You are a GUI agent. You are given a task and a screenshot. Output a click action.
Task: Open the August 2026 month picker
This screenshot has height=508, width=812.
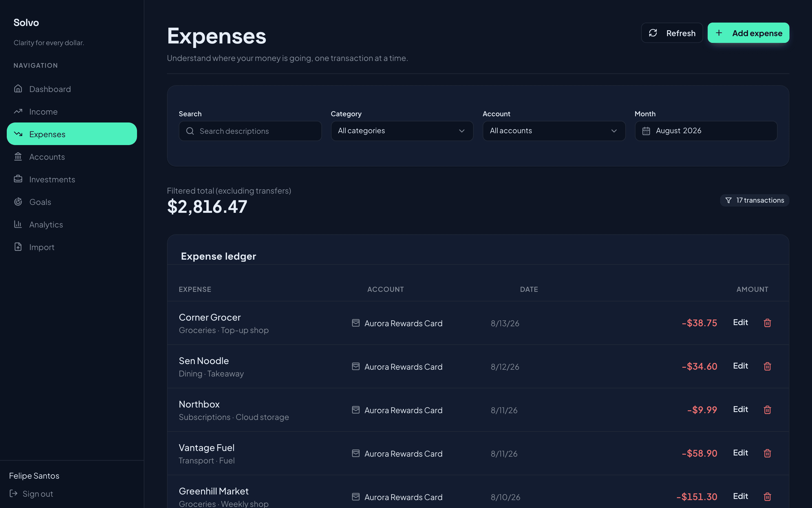pyautogui.click(x=706, y=131)
